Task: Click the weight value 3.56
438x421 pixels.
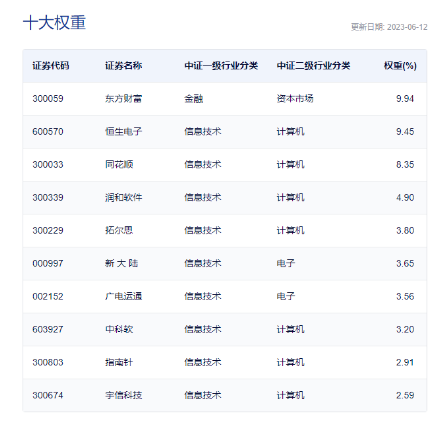Action: 405,297
